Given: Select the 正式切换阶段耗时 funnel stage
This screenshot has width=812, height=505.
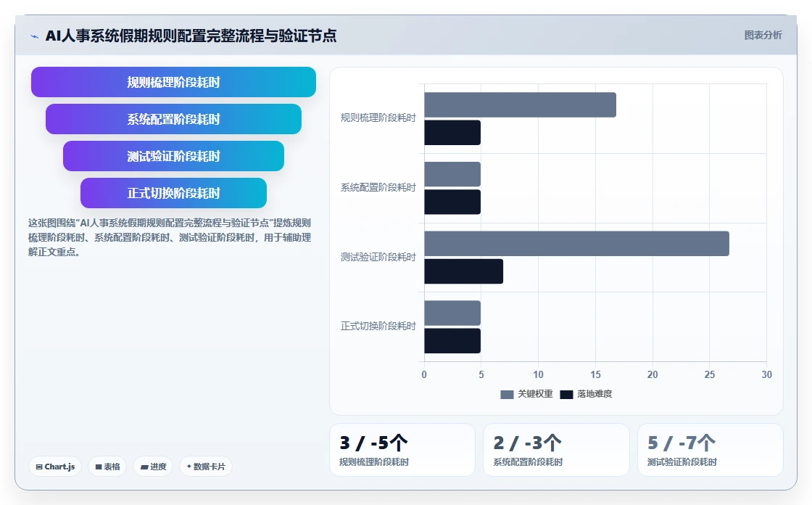Looking at the screenshot, I should (x=173, y=193).
